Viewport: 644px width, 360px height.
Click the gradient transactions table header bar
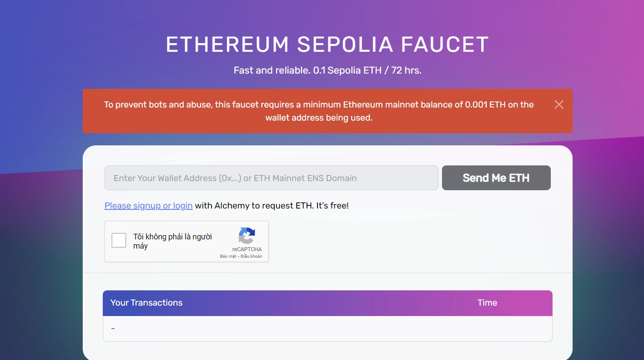[327, 303]
